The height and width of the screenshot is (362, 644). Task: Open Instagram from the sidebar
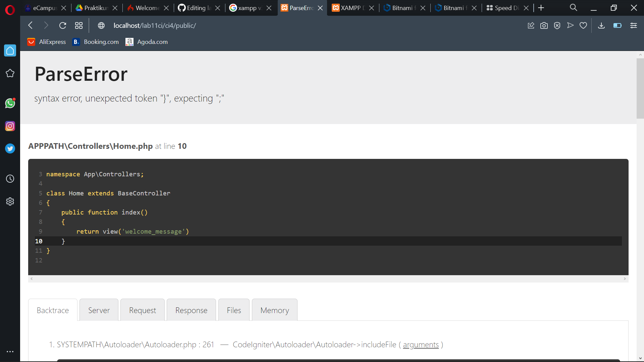[x=10, y=126]
